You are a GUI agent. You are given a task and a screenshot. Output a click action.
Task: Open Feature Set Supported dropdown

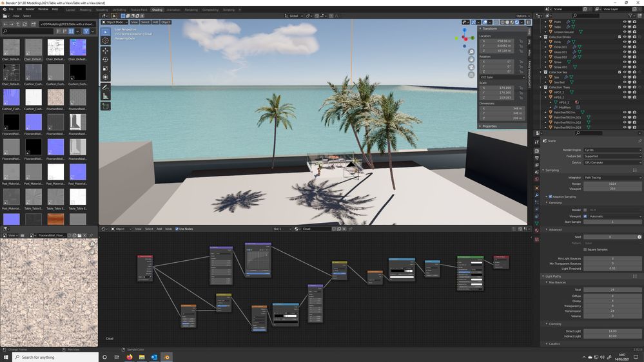point(612,157)
